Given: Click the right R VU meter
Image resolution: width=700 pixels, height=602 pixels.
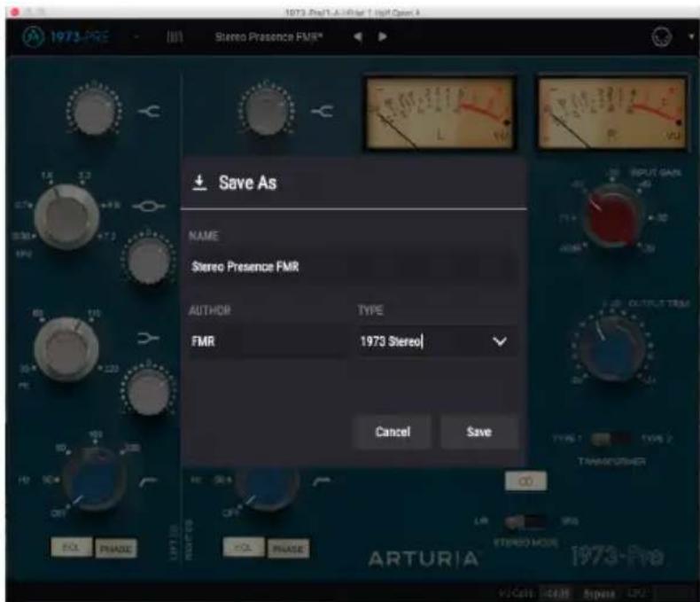Looking at the screenshot, I should tap(611, 113).
